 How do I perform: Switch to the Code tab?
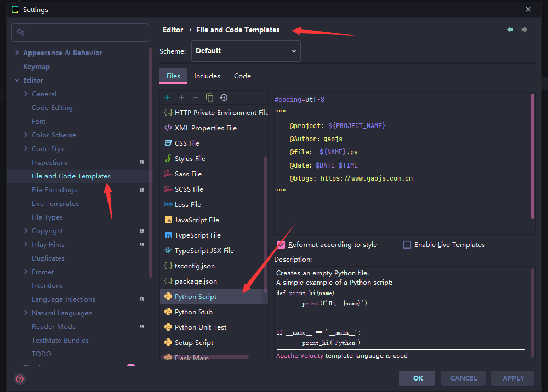click(x=243, y=76)
